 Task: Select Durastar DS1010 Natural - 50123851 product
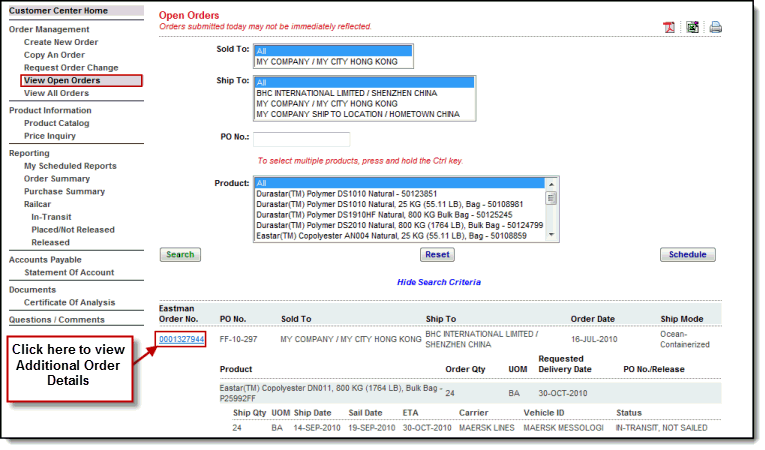tap(400, 194)
